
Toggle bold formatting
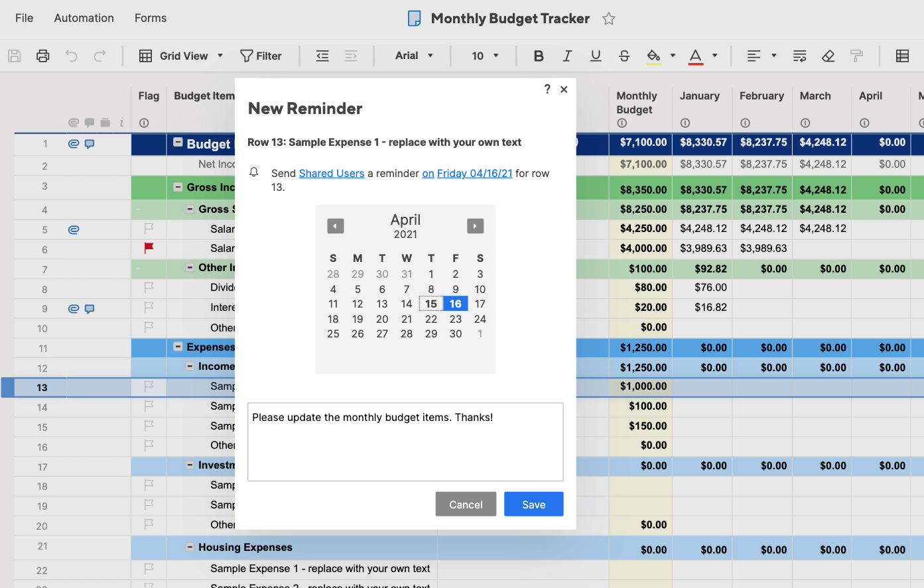click(x=539, y=56)
